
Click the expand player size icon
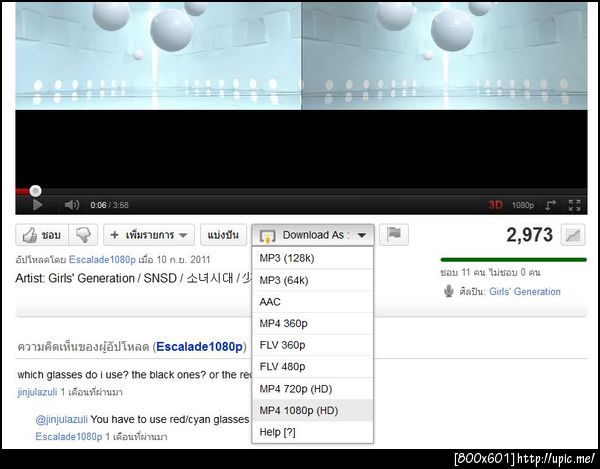click(x=550, y=205)
